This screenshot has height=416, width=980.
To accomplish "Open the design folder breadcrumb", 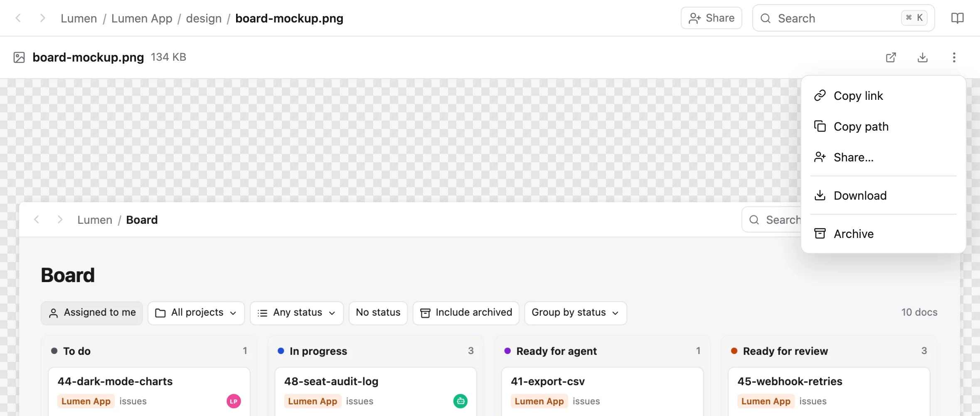I will 204,18.
